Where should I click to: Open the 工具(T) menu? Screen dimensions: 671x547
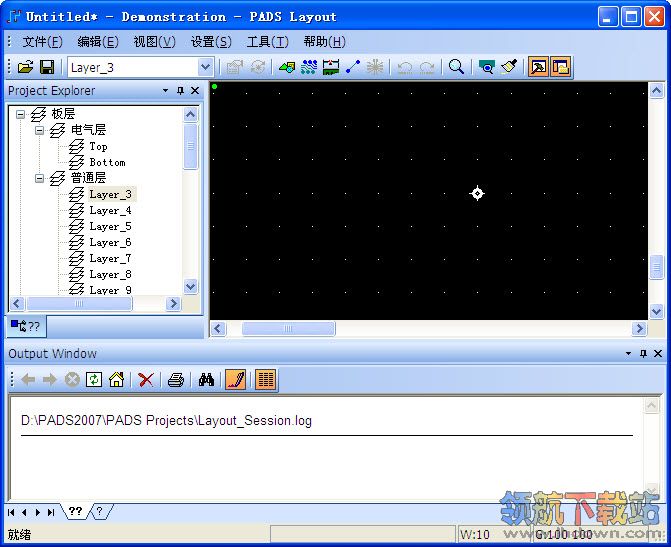267,42
